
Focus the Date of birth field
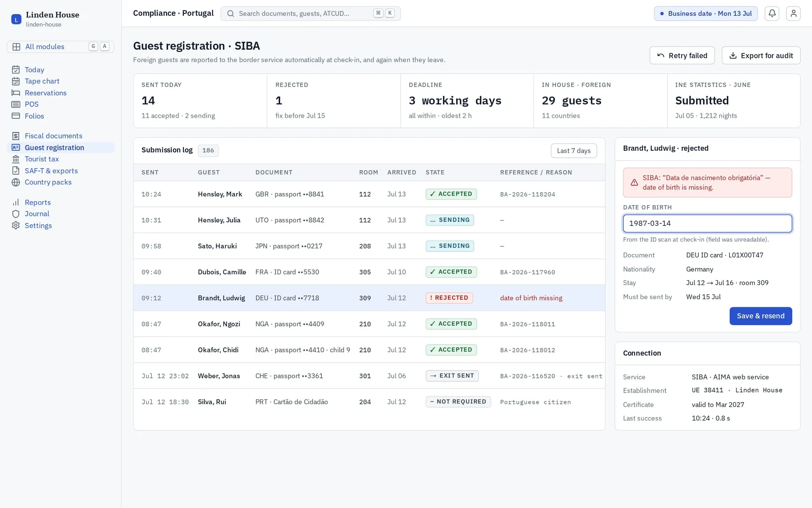707,224
